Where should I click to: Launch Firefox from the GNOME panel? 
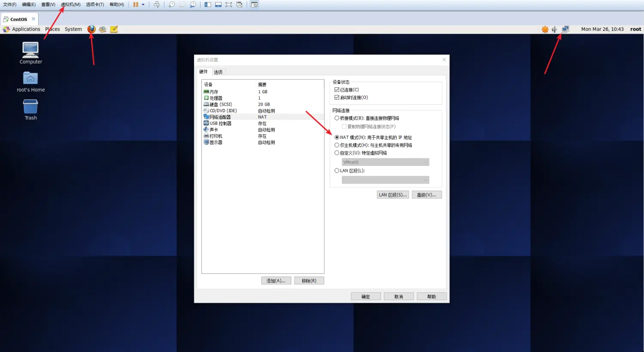91,29
